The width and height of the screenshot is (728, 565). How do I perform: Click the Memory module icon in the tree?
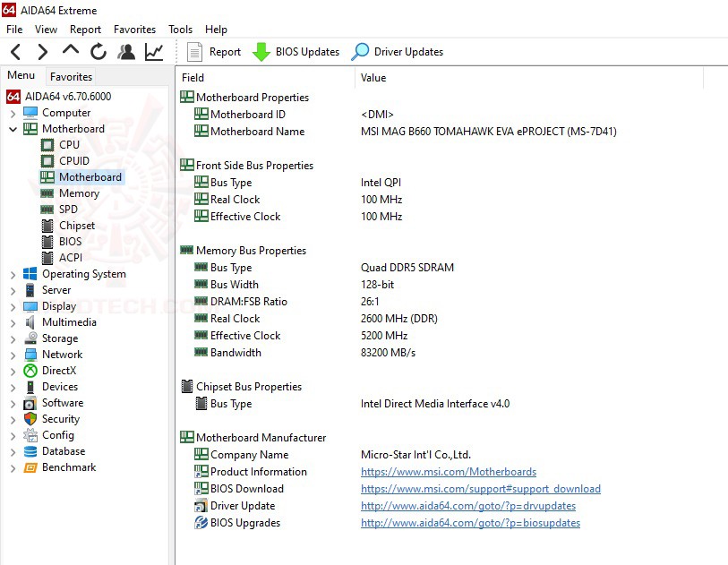(x=47, y=193)
